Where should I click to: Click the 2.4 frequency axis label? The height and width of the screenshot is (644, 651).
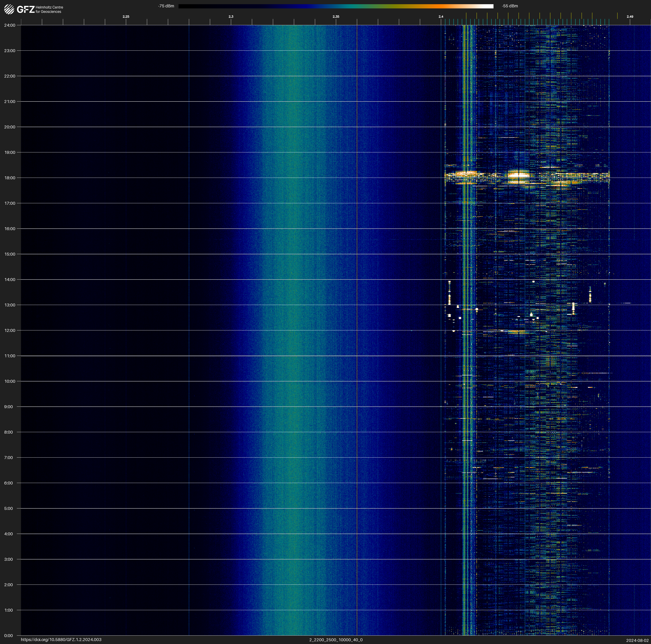[x=441, y=17]
